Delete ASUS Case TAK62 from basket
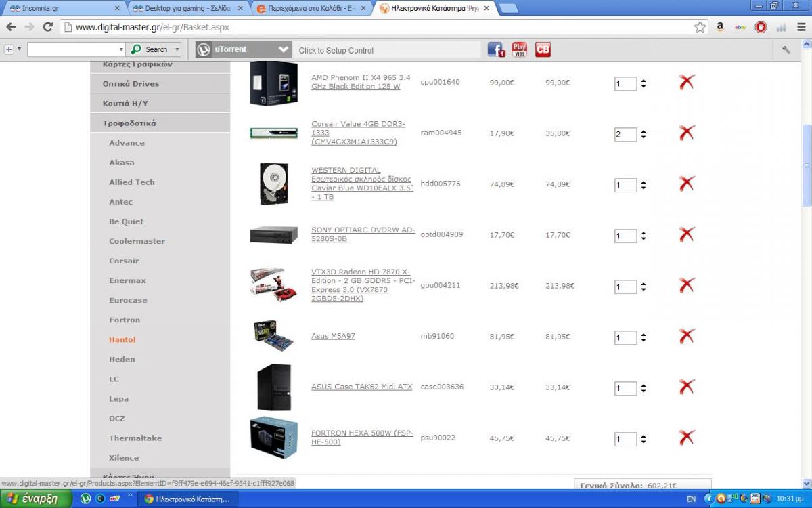This screenshot has height=508, width=812. tap(687, 387)
